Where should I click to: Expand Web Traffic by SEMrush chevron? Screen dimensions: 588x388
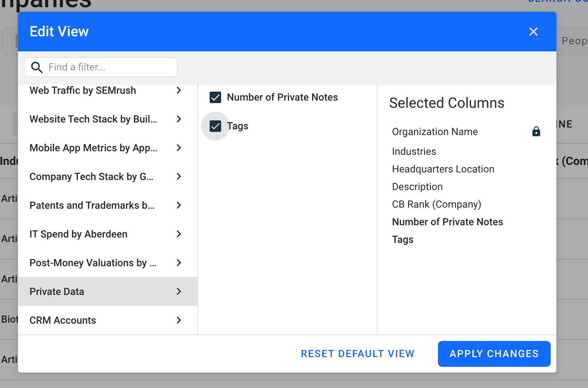tap(179, 90)
